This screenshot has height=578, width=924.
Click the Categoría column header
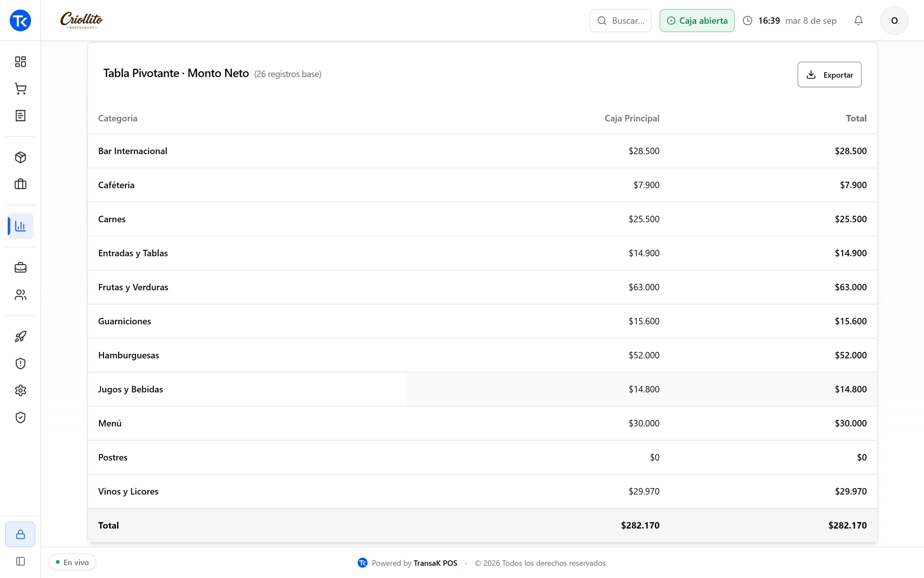tap(118, 118)
